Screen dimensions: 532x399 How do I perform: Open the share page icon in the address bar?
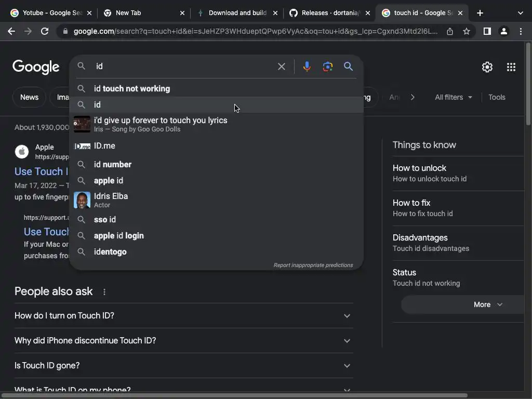tap(449, 31)
